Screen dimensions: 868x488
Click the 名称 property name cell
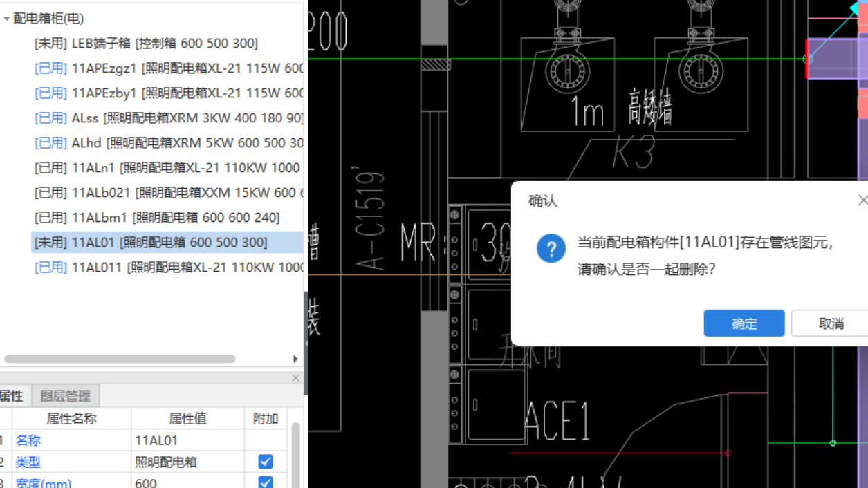[71, 440]
